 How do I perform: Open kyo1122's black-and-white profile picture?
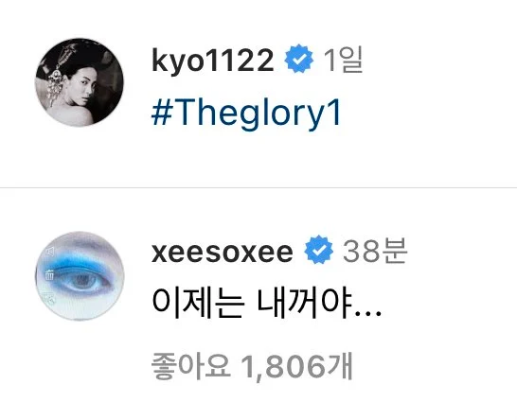(80, 82)
